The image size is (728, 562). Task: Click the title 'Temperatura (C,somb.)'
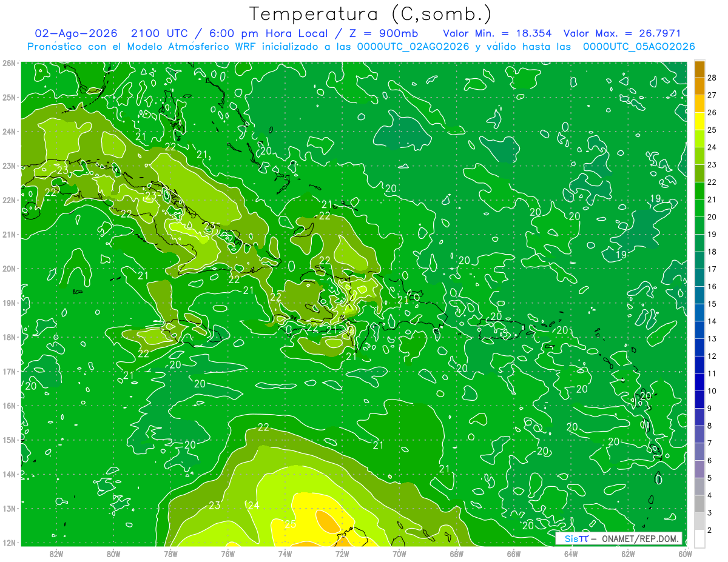[371, 15]
